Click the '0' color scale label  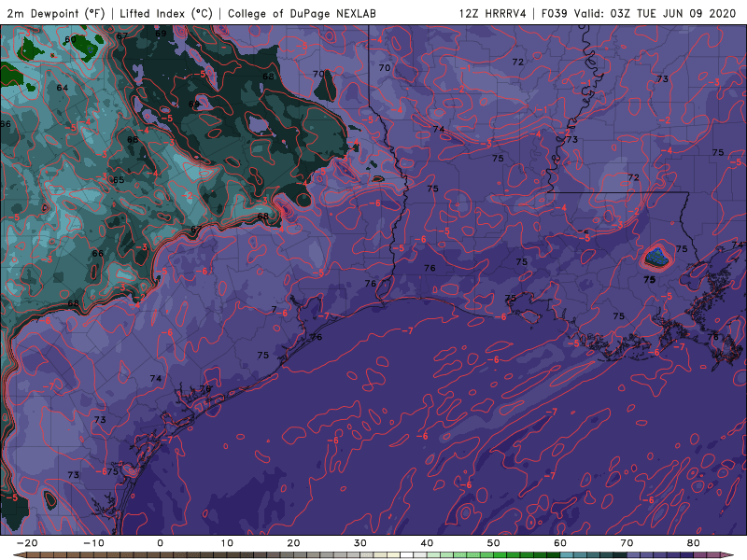pyautogui.click(x=160, y=543)
